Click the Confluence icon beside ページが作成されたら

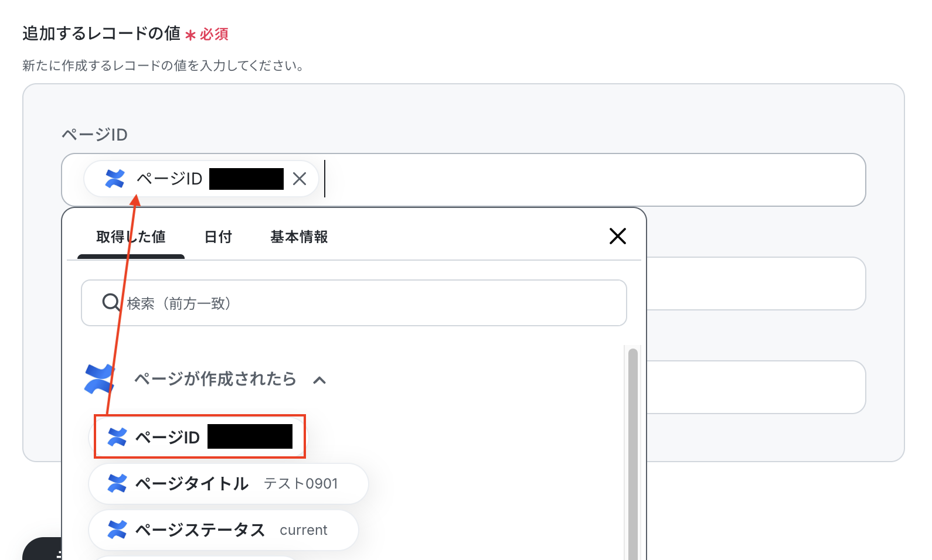tap(100, 379)
